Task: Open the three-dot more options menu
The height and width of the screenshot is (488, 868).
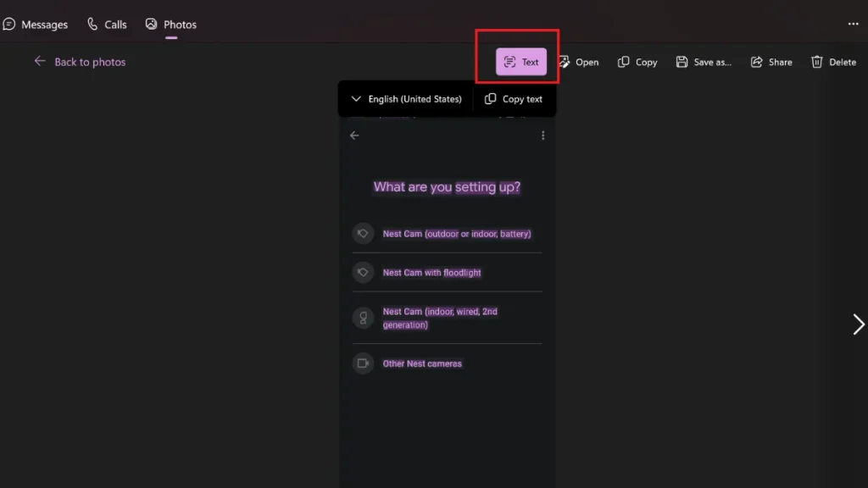Action: tap(853, 24)
